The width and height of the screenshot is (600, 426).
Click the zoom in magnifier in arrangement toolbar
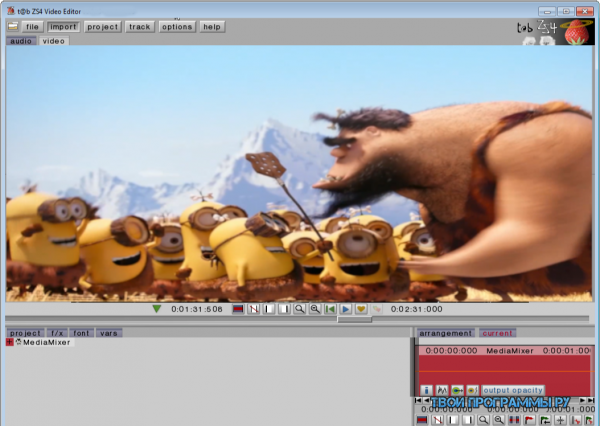tap(499, 420)
